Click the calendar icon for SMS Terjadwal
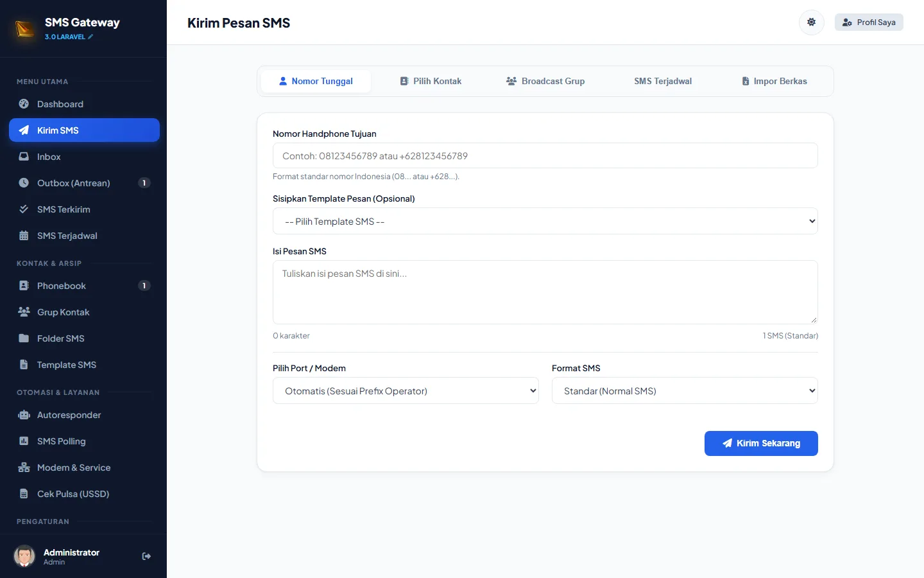Screen dimensions: 924x578 click(24, 236)
